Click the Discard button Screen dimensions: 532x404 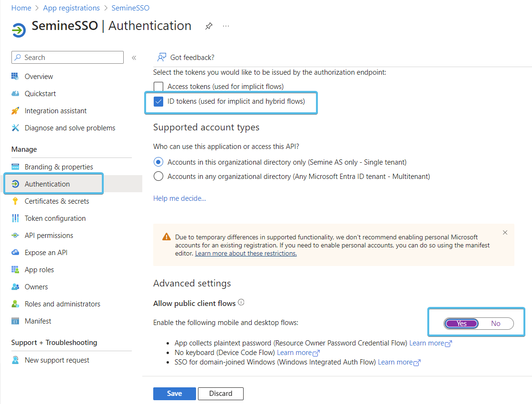click(x=221, y=394)
